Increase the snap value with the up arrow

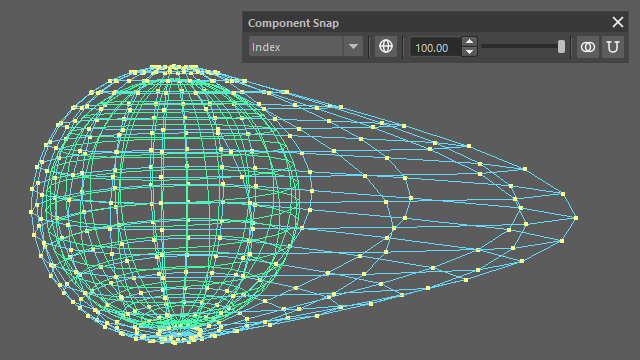pos(469,42)
